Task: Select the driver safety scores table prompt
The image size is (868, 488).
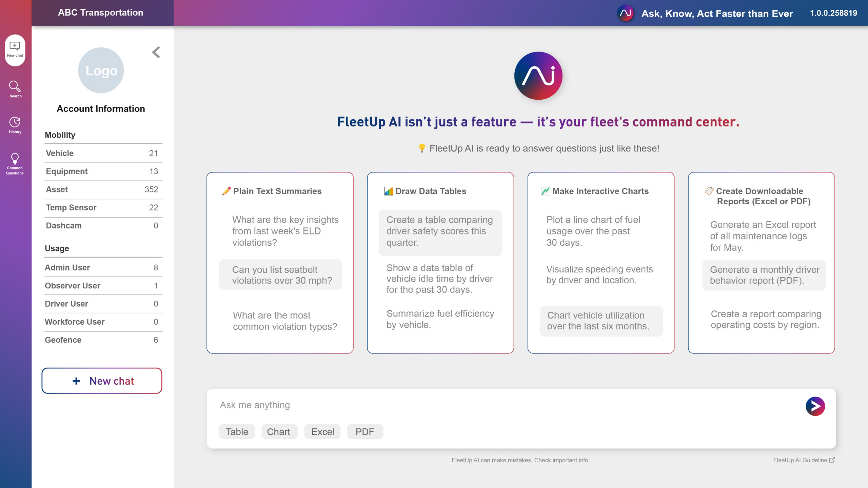Action: click(440, 231)
